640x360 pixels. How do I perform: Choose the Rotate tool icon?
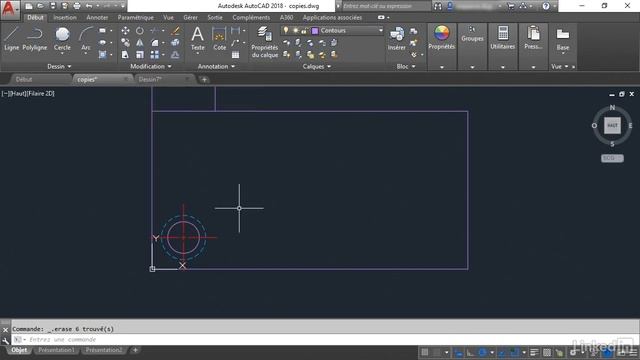[140, 31]
